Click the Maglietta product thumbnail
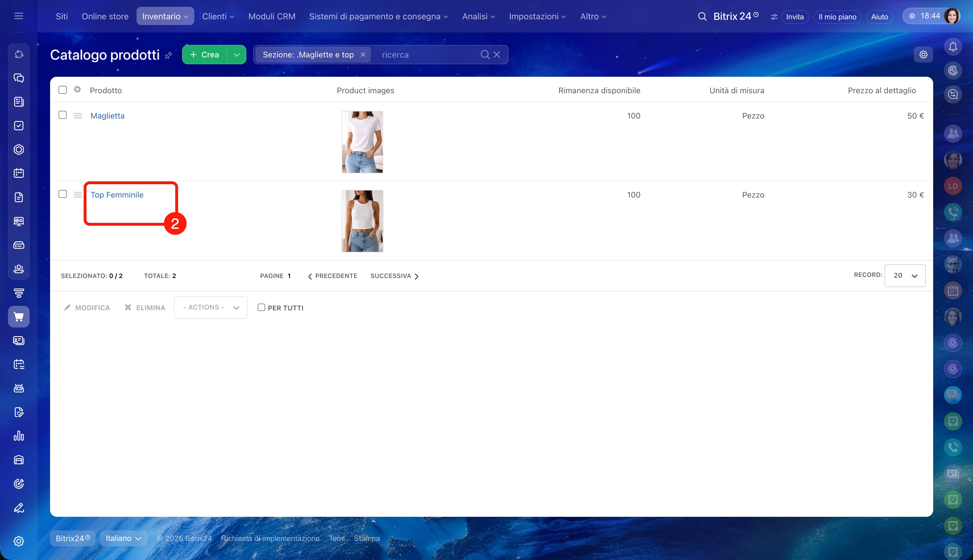The width and height of the screenshot is (973, 560). [x=362, y=142]
